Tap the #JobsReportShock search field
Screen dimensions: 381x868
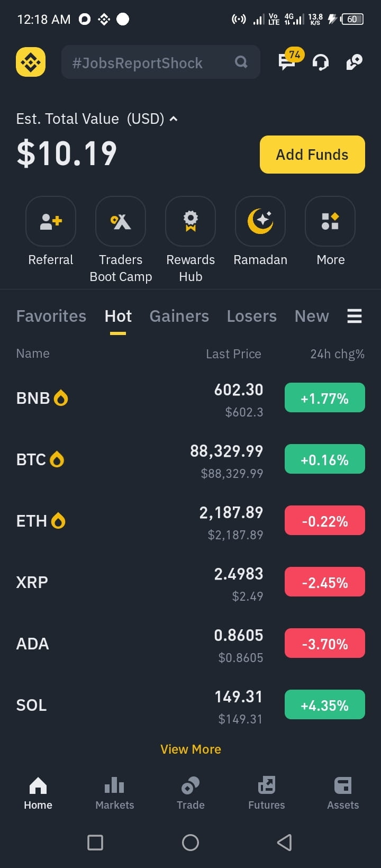(161, 62)
